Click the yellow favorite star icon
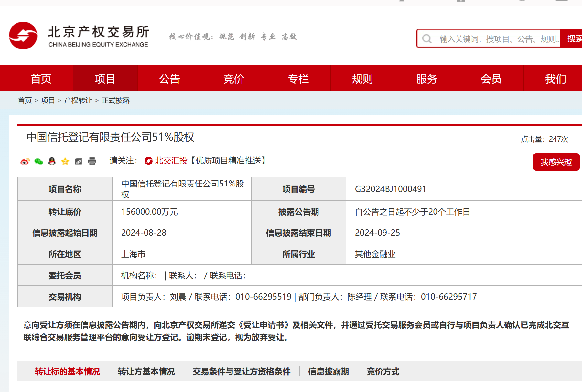Viewport: 582px width, 392px height. coord(65,162)
